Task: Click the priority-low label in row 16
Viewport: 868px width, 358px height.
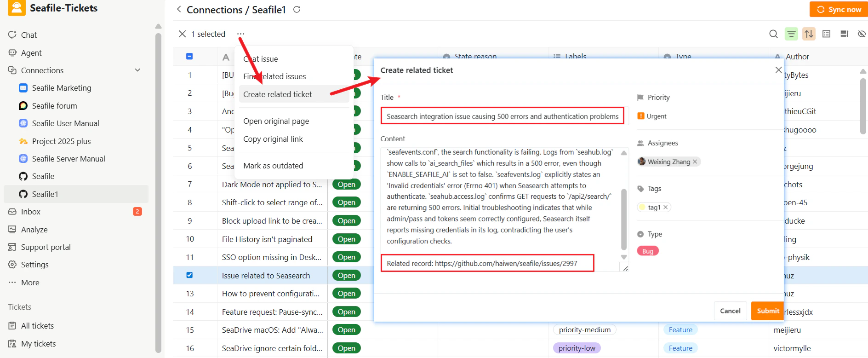Action: point(577,348)
